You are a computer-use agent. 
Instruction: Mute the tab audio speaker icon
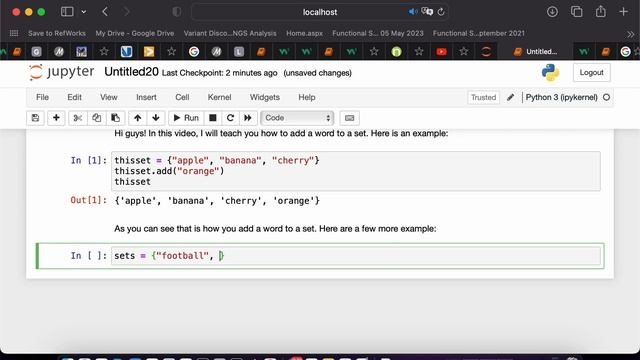(413, 12)
